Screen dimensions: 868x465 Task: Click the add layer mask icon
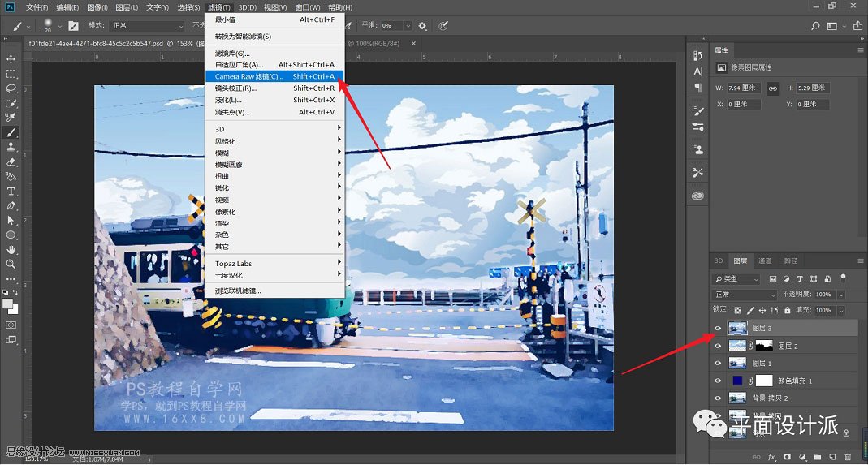[787, 457]
